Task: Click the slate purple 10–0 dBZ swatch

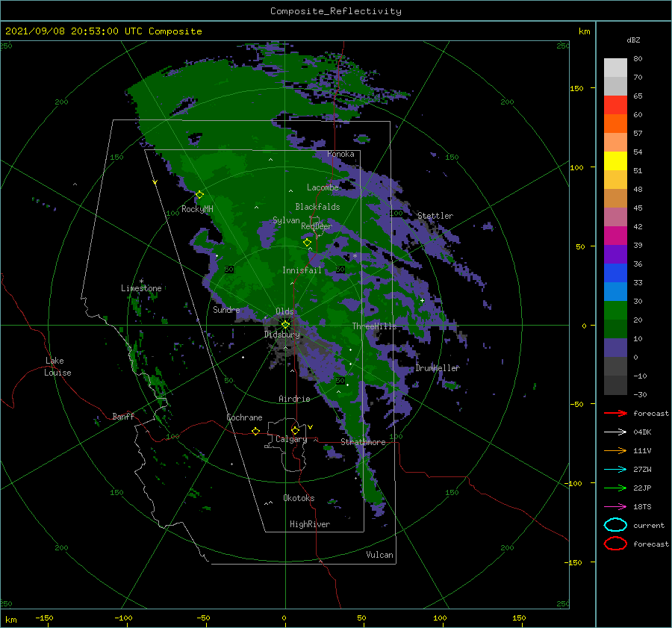Action: coord(615,347)
